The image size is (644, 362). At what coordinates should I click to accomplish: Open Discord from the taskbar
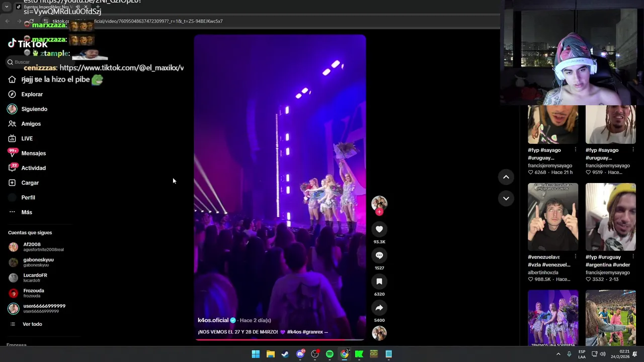[300, 354]
